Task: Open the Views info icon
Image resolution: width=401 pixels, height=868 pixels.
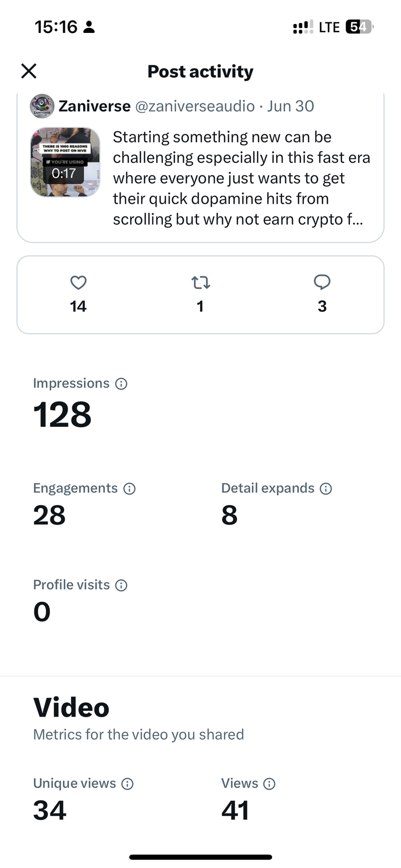Action: pyautogui.click(x=269, y=784)
